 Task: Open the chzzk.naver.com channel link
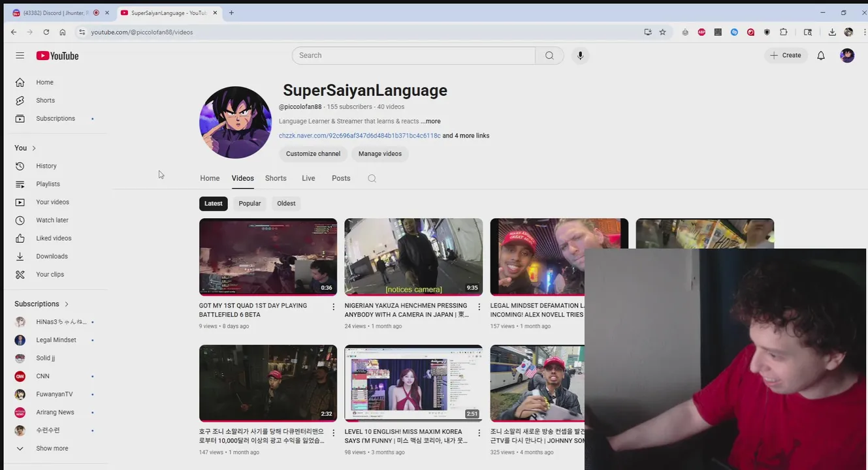click(360, 136)
